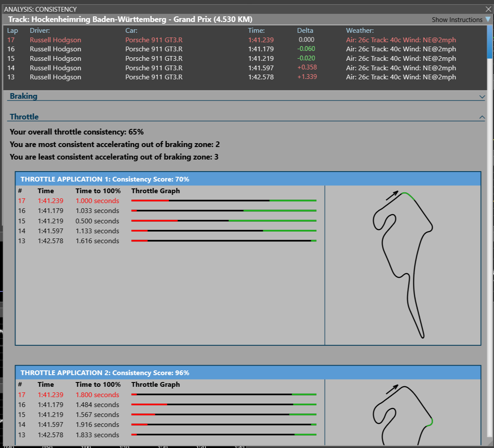Click the Car: column header
This screenshot has width=494, height=448.
click(x=132, y=31)
